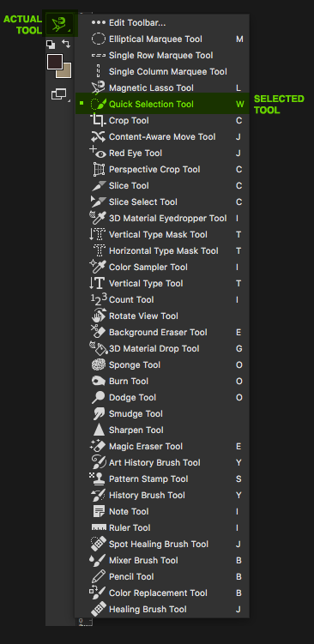Select 3D Material Eyedropper Tool icon
The height and width of the screenshot is (644, 314).
(98, 218)
